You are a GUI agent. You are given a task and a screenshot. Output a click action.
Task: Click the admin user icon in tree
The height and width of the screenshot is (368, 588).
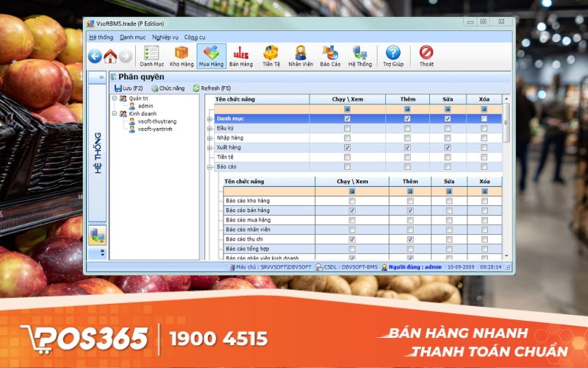pos(132,106)
